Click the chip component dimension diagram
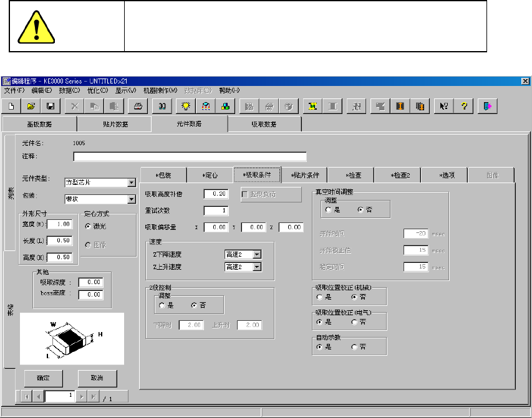The image size is (532, 418). pos(72,339)
